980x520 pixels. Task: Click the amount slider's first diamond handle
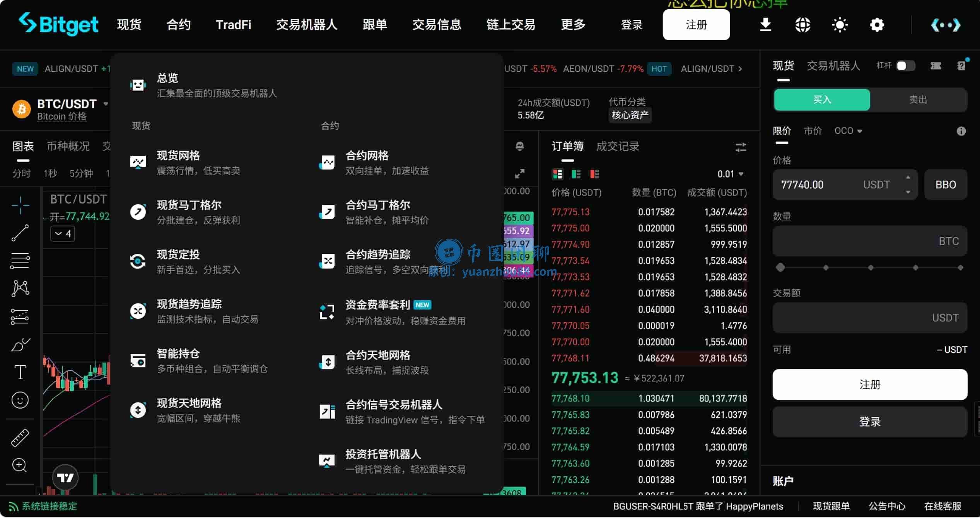click(x=780, y=267)
